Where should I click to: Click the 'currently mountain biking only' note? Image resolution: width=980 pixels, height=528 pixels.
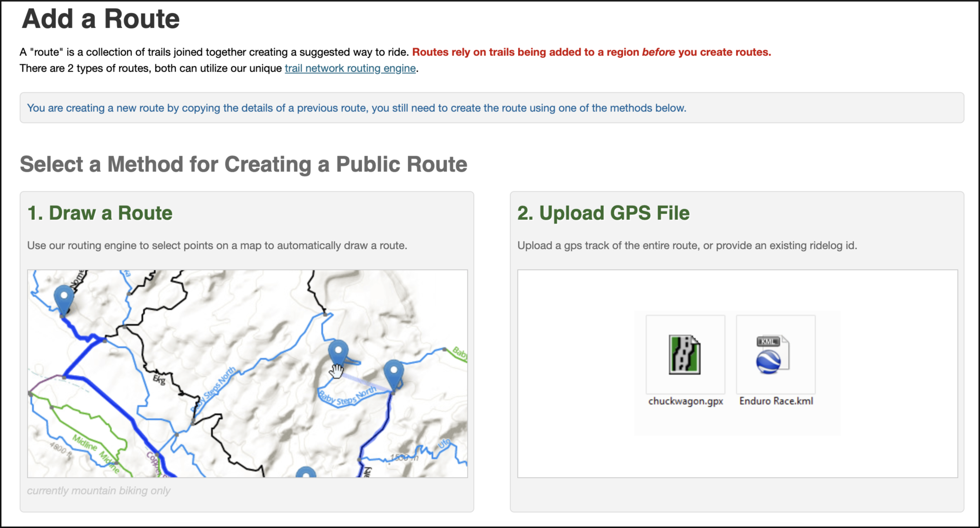(x=99, y=491)
